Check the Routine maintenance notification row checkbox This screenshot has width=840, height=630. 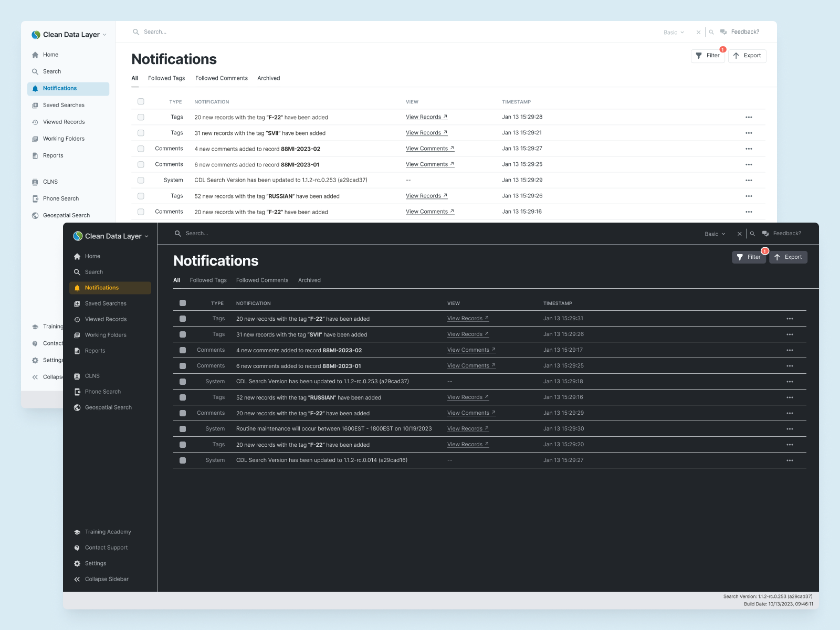click(x=183, y=429)
